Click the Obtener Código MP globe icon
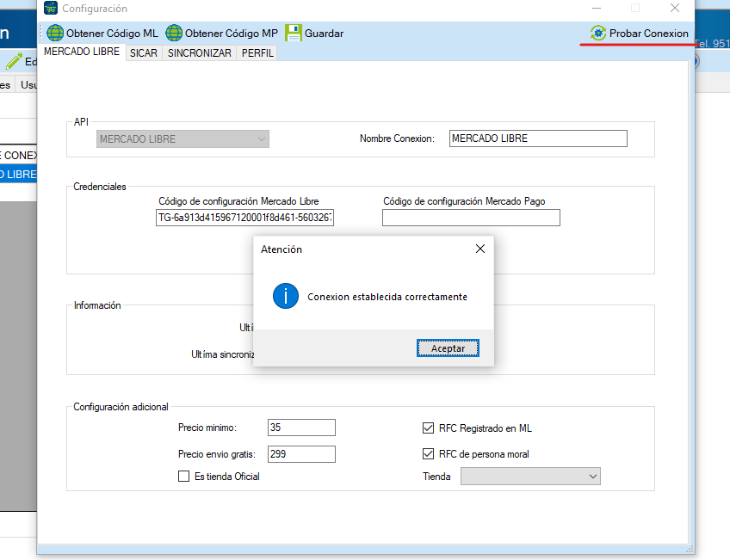730x560 pixels. tap(174, 33)
